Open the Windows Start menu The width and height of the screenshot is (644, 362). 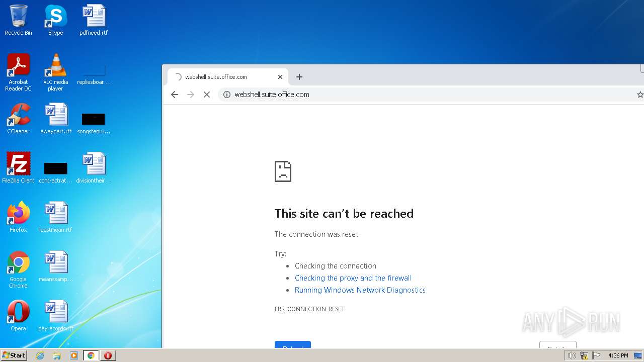click(x=14, y=355)
